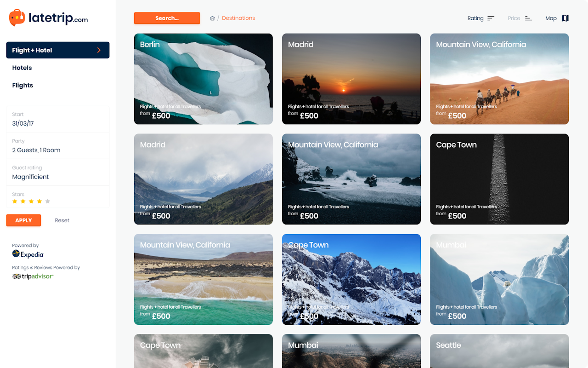
Task: Open the Party selector 2 Guests, 1 Room
Action: [x=58, y=146]
